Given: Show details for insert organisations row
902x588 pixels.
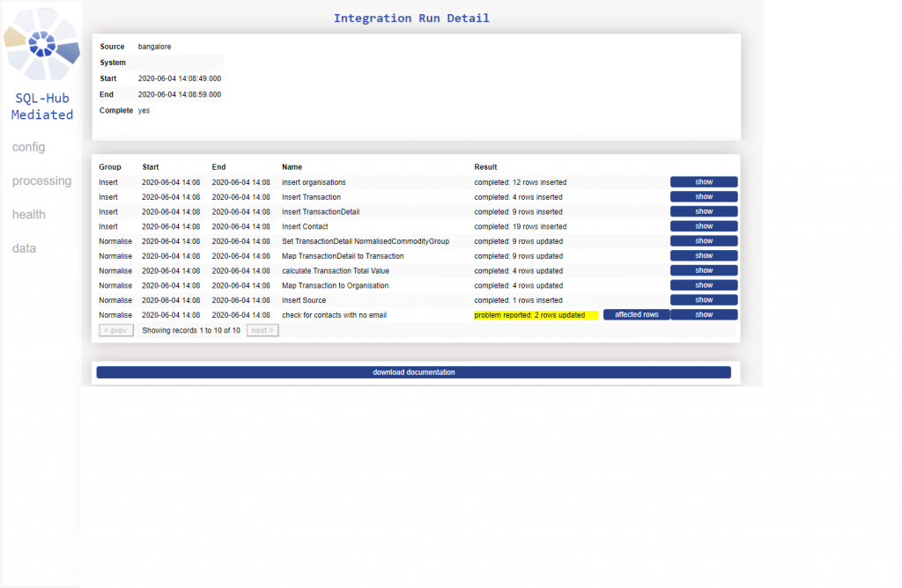Looking at the screenshot, I should coord(704,182).
